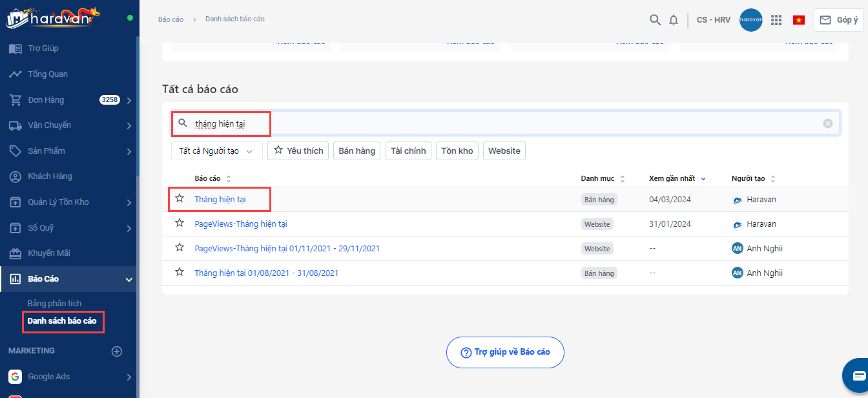Expand the Đơn Hàng menu
868x398 pixels.
pos(129,100)
